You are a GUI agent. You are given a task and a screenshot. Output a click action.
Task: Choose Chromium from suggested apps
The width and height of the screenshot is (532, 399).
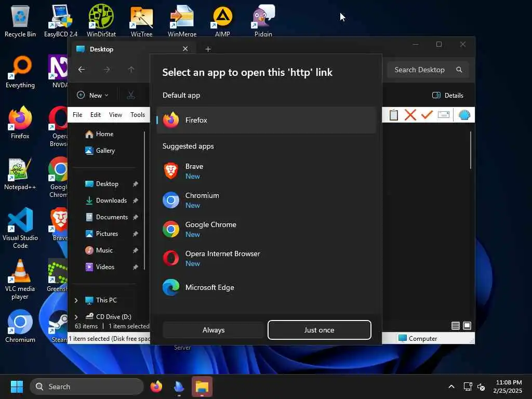pos(267,200)
